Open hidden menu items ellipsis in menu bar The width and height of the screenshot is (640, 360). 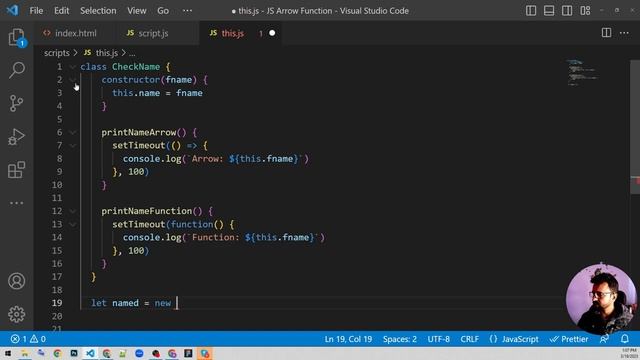[187, 11]
